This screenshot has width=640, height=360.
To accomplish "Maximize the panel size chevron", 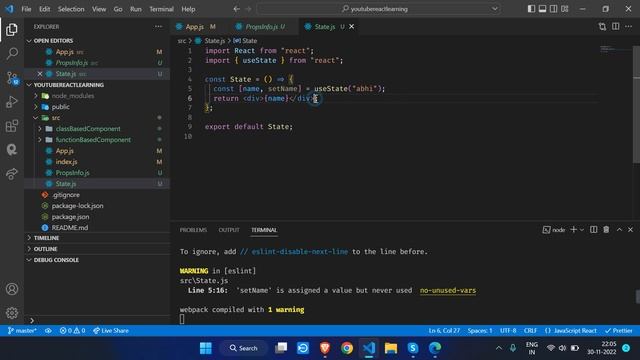I will tap(619, 230).
